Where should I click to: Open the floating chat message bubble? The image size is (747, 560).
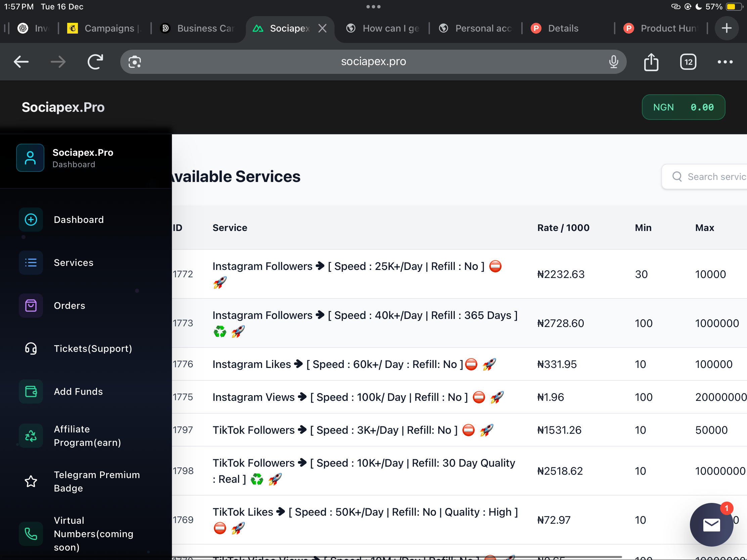tap(711, 525)
